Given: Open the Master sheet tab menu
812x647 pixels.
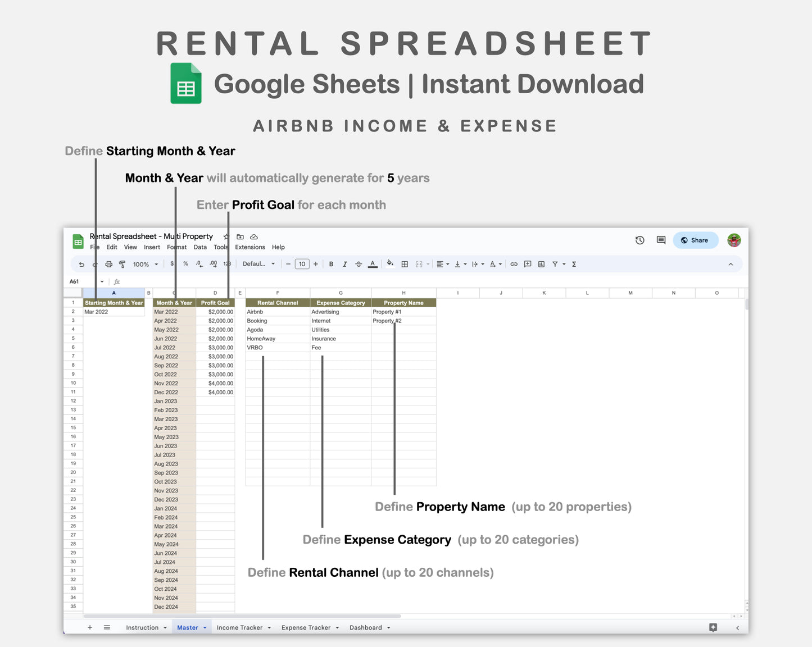Looking at the screenshot, I should click(x=205, y=627).
